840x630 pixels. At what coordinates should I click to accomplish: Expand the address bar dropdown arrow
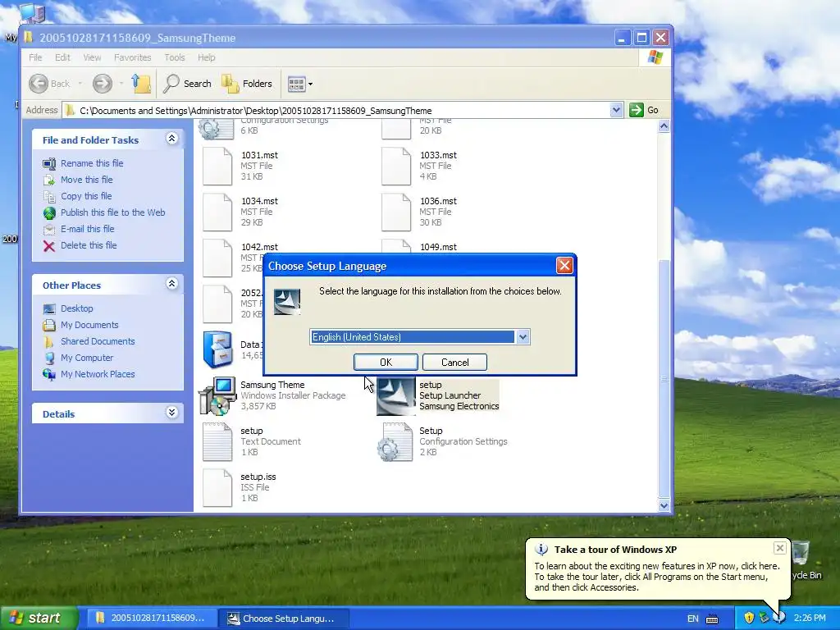tap(616, 111)
